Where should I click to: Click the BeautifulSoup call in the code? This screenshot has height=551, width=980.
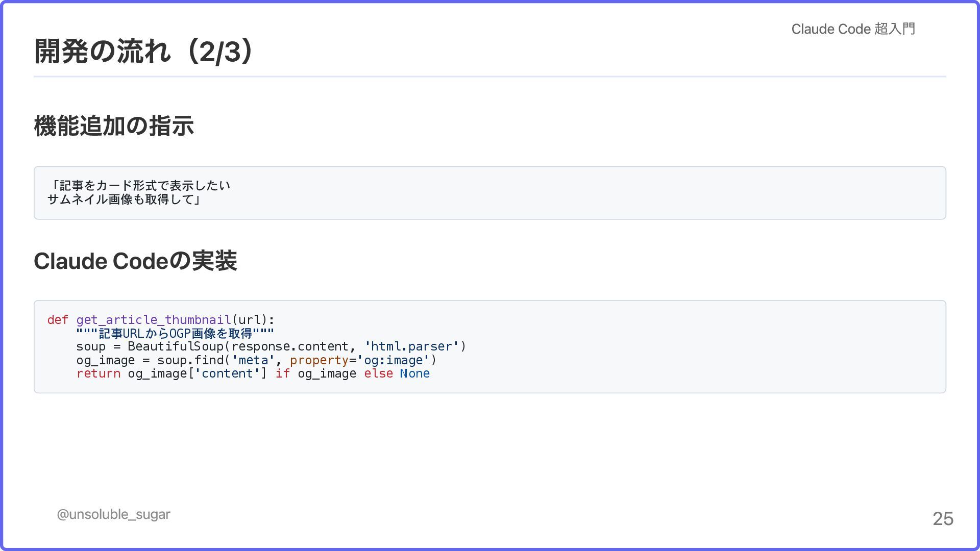[x=175, y=346]
